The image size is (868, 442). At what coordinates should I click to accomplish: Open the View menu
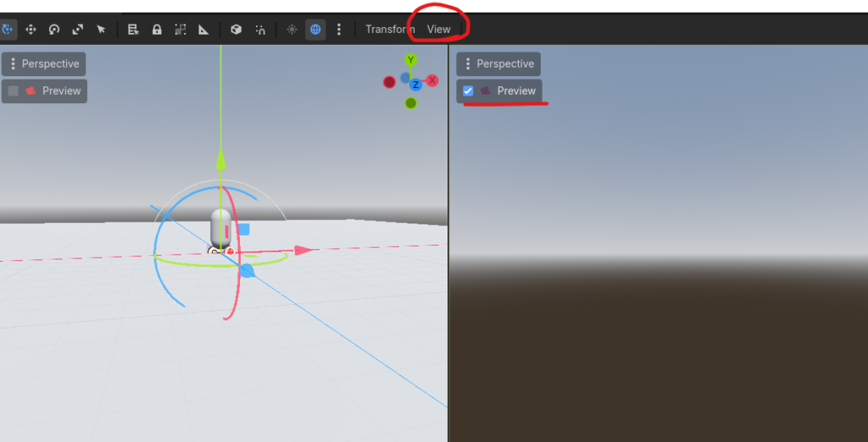[x=438, y=30]
